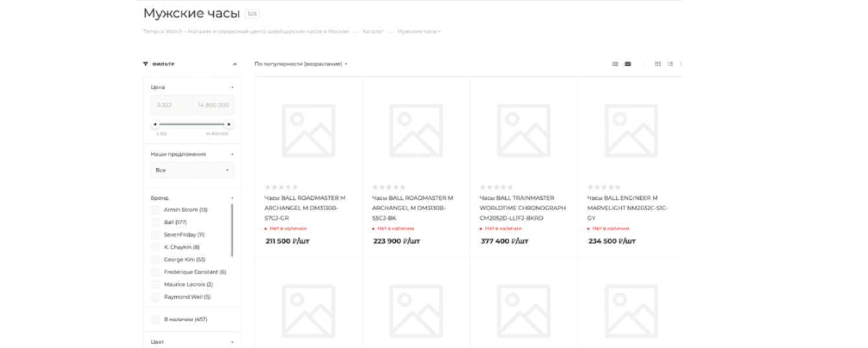Open the first BALL ROADMASTER product image placeholder

point(308,130)
